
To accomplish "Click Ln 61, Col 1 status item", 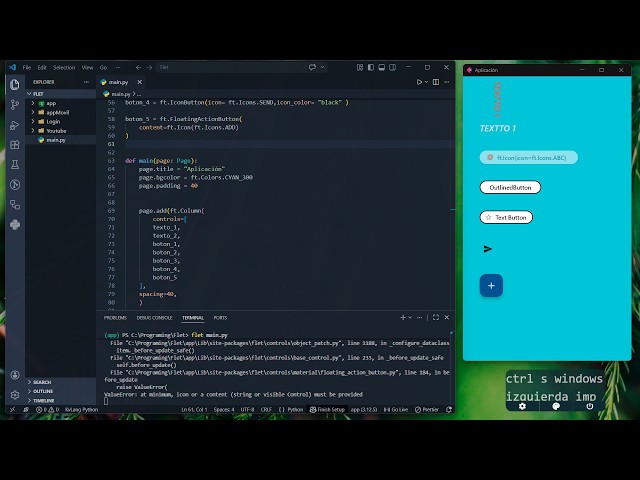I will pos(194,409).
